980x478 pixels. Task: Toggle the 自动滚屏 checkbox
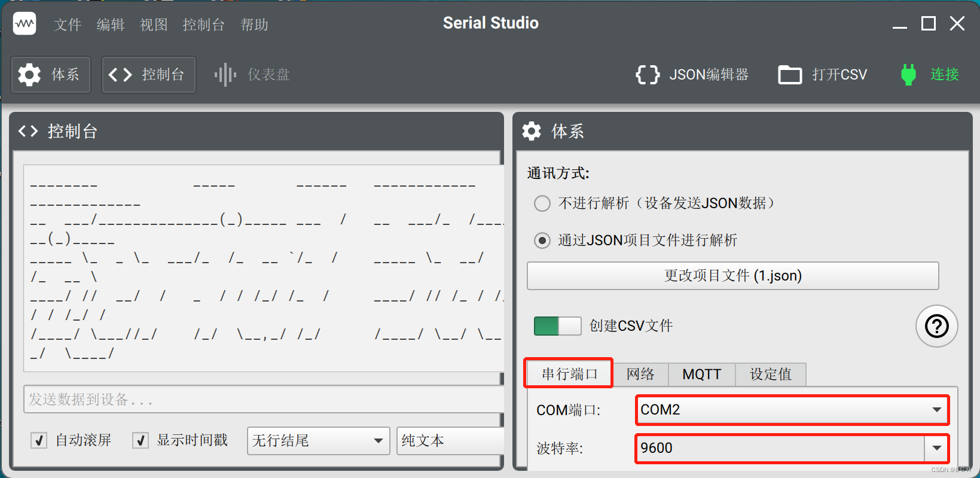tap(39, 441)
